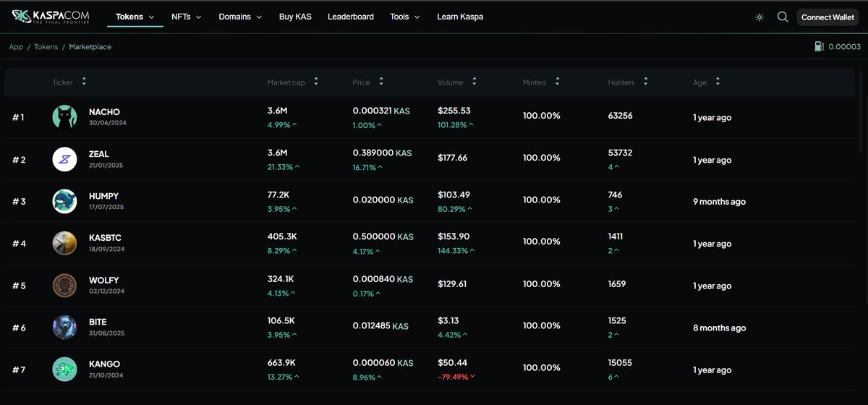
Task: Click rank # 1 cell
Action: (18, 117)
